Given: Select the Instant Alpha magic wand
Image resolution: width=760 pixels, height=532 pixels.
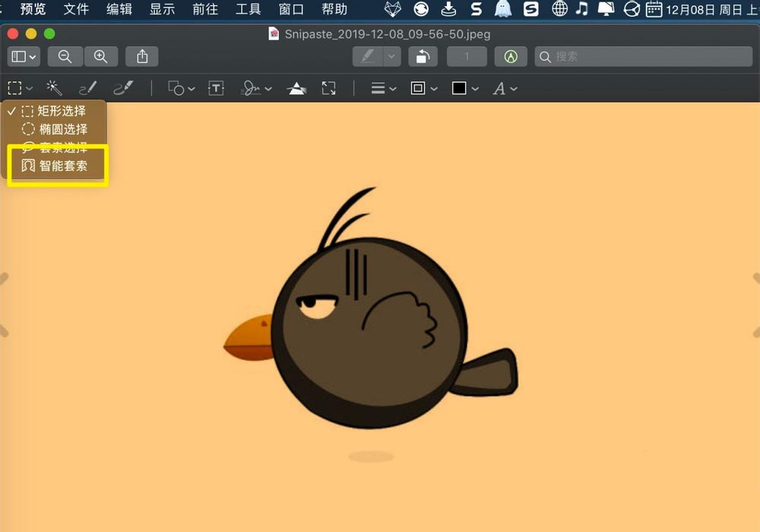Looking at the screenshot, I should click(x=54, y=88).
